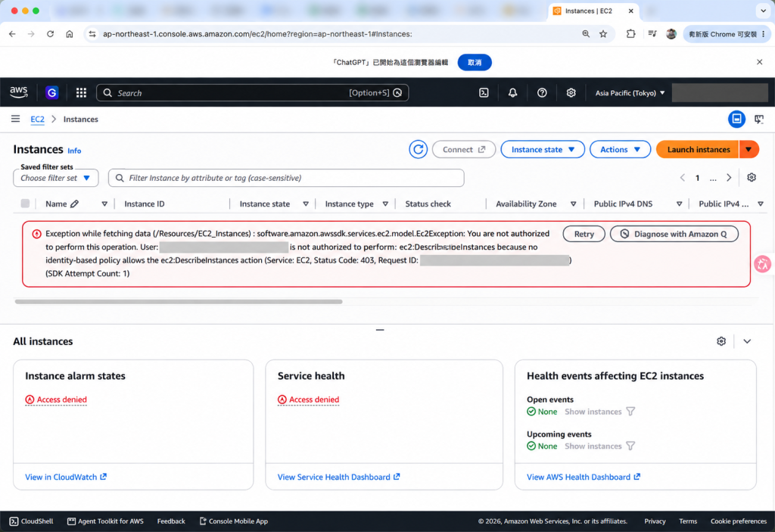Viewport: 775px width, 532px height.
Task: Sort by Instance state column arrow
Action: [x=306, y=204]
